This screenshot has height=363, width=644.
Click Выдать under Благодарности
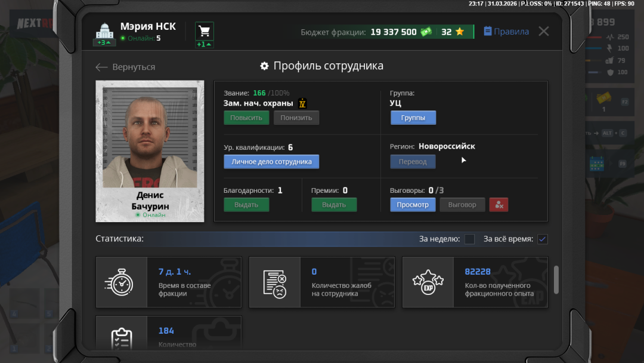(x=246, y=205)
